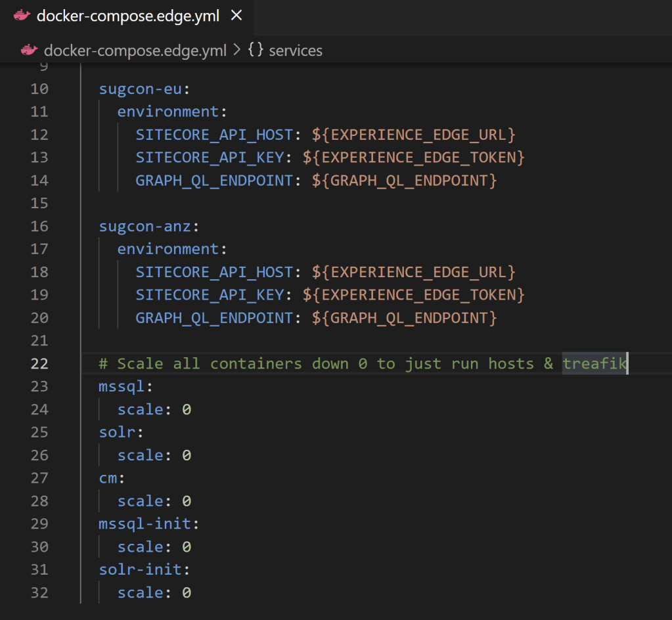
Task: Click the environment key under sugcon-eu
Action: [x=168, y=112]
